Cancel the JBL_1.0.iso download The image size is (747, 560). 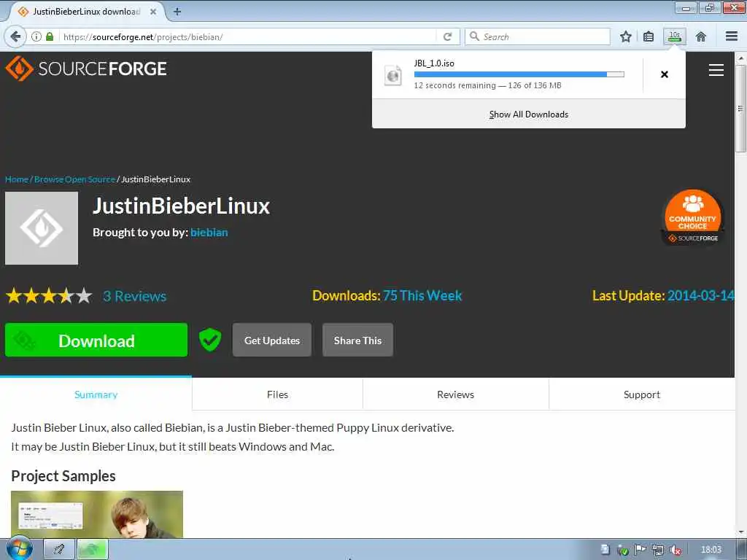(665, 74)
